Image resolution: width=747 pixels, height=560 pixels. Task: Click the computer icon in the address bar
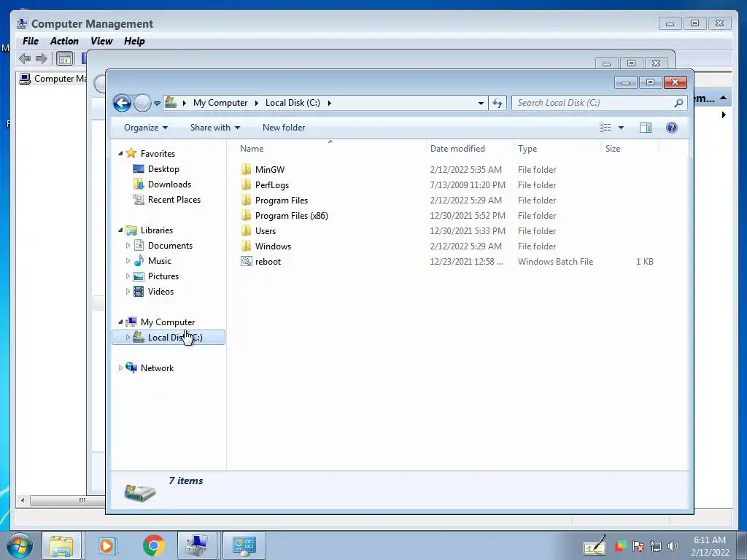171,102
